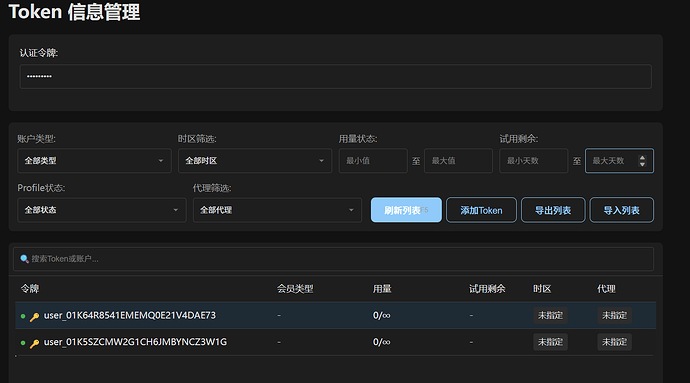This screenshot has width=690, height=383.
Task: Open the 时区筛选 dropdown
Action: tap(255, 161)
